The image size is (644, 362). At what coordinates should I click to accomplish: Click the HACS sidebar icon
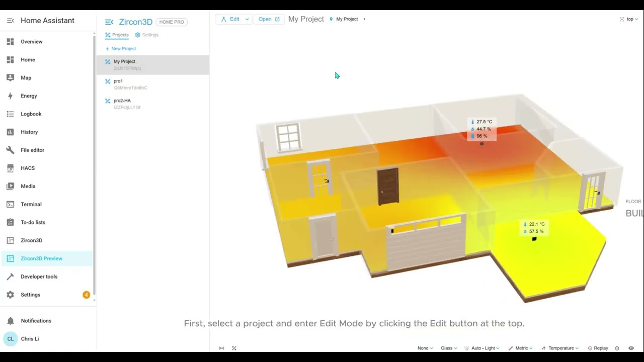[x=10, y=168]
